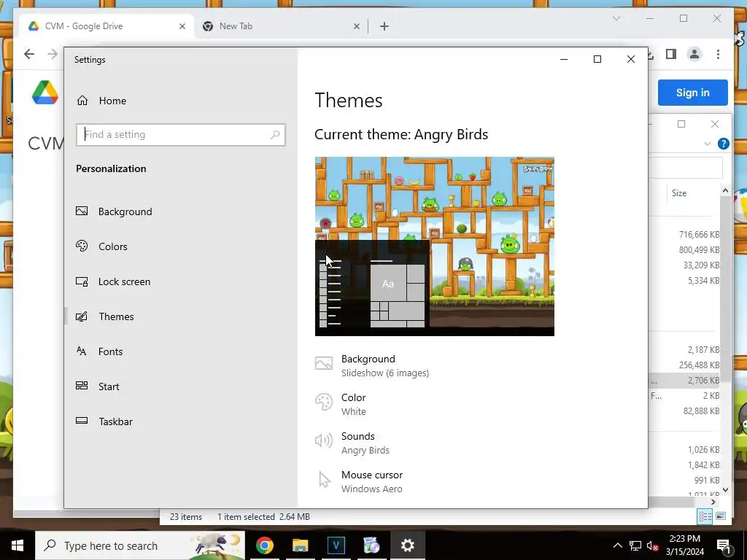Viewport: 747px width, 560px height.
Task: Open Taskbar settings page
Action: click(x=104, y=421)
